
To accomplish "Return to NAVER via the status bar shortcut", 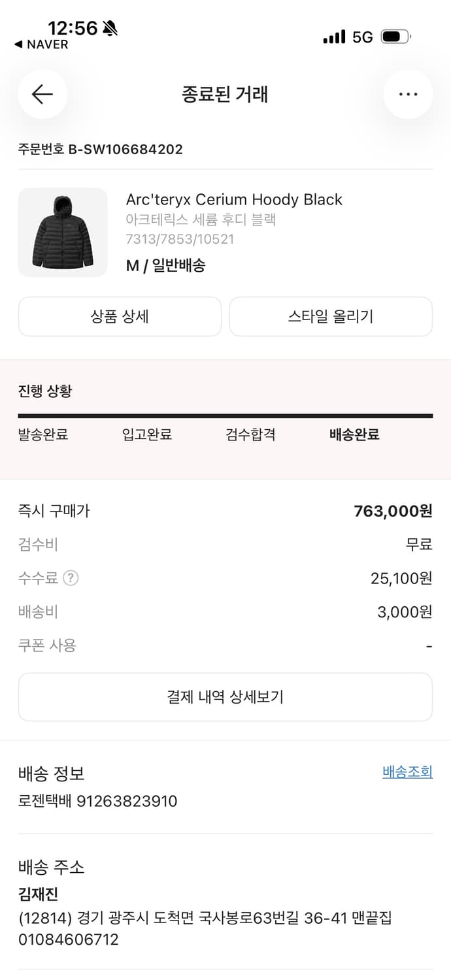I will tap(41, 46).
